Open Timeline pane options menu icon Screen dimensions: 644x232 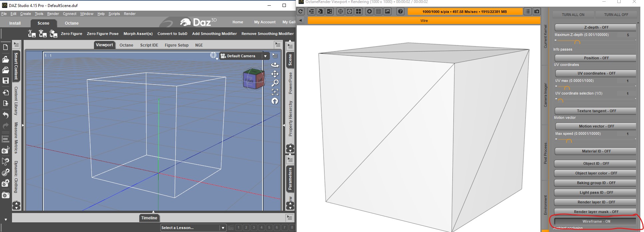pyautogui.click(x=290, y=218)
